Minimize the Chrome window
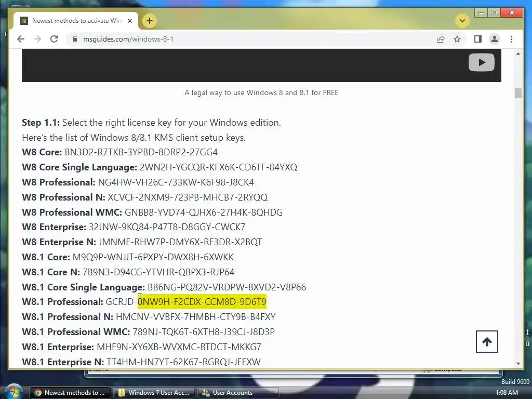 (481, 13)
